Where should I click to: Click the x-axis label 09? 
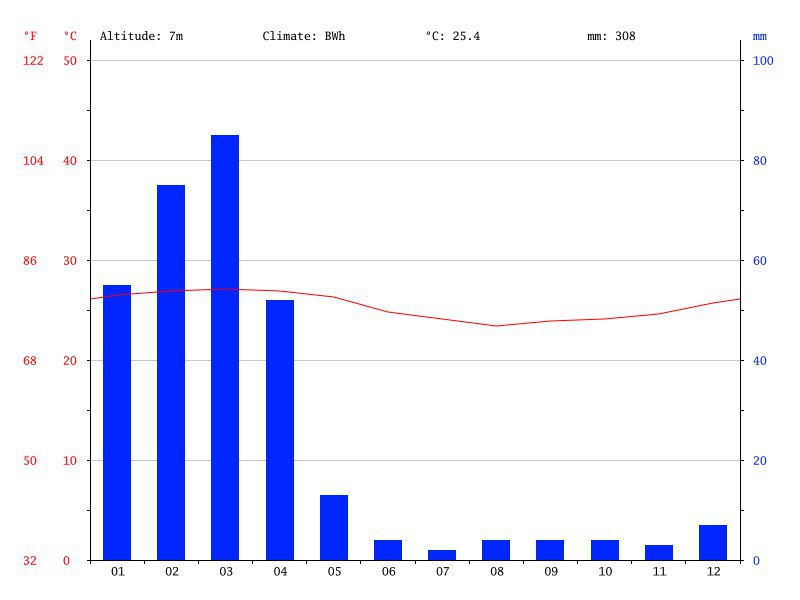pos(551,572)
